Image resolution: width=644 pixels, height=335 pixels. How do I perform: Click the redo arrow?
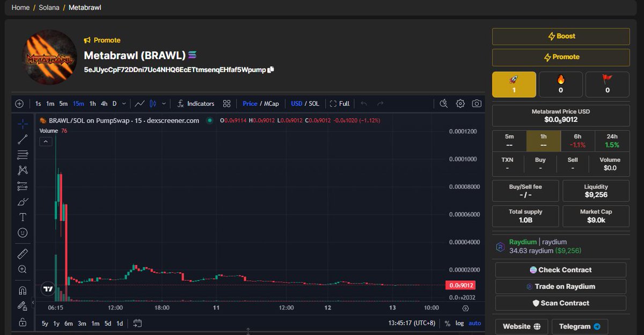coord(380,104)
